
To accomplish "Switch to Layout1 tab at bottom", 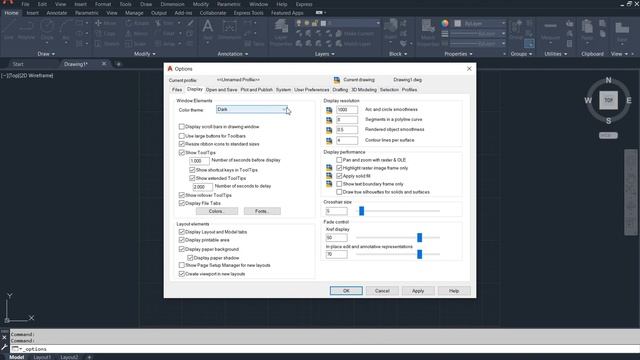I will [42, 357].
